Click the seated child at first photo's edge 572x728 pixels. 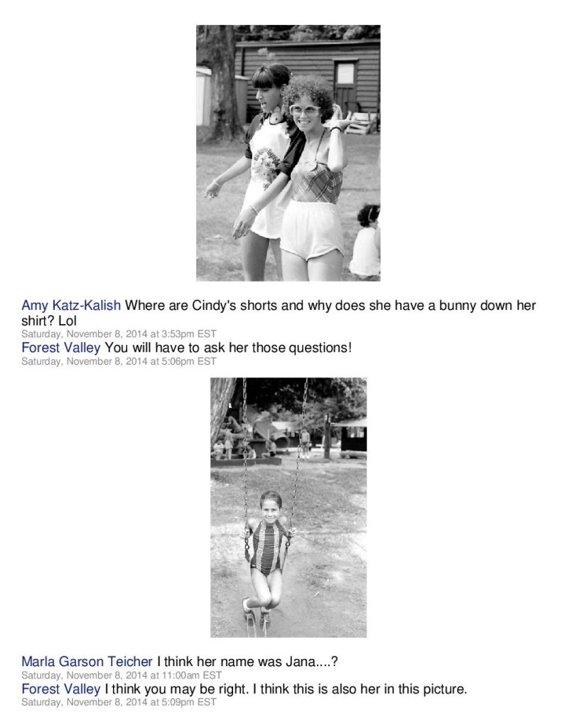click(365, 242)
